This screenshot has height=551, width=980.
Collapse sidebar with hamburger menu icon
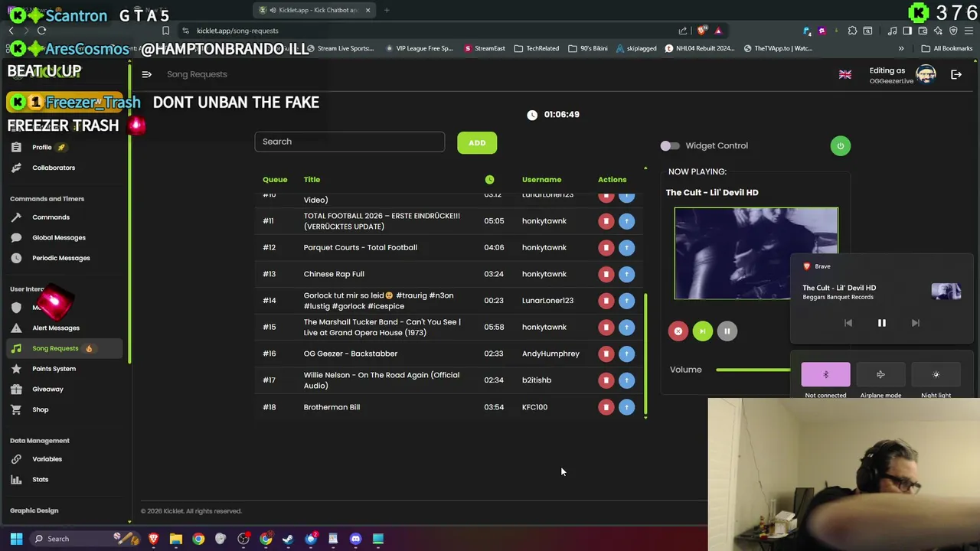click(x=146, y=74)
